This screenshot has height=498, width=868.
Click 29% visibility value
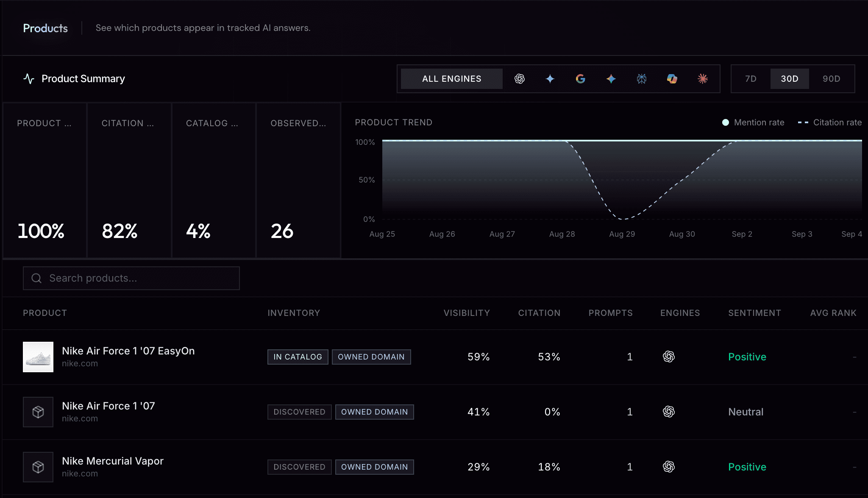(479, 467)
